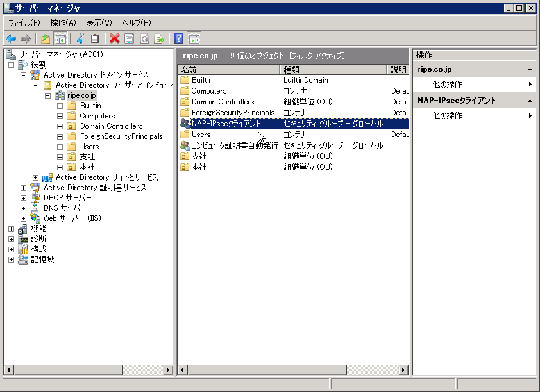Expand the 診断 tree node
Screen dimensions: 540x392
pyautogui.click(x=12, y=239)
